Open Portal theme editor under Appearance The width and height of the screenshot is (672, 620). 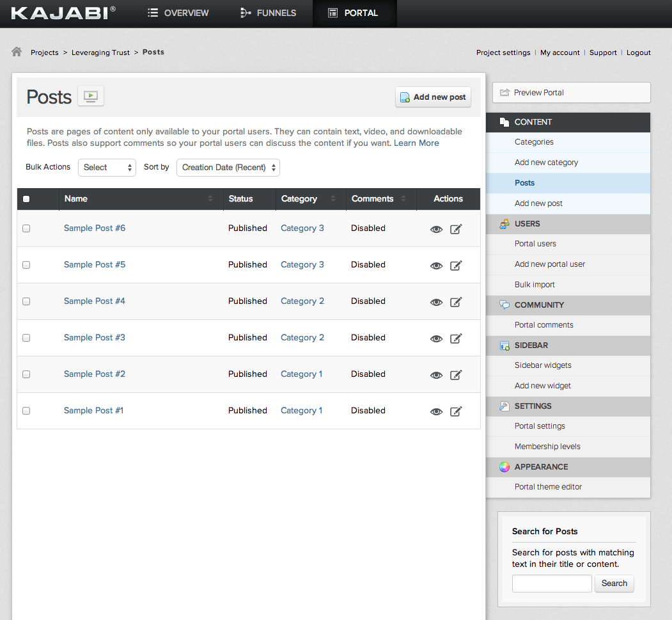click(548, 487)
